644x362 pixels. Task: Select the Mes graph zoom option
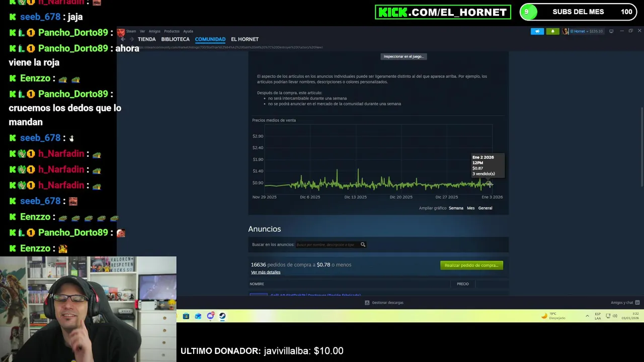point(471,208)
